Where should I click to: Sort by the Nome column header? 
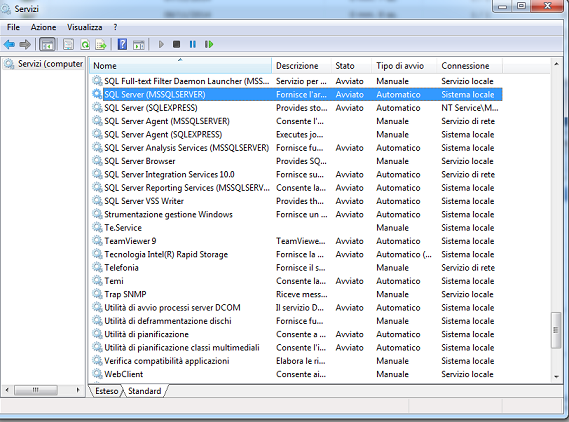pyautogui.click(x=180, y=66)
